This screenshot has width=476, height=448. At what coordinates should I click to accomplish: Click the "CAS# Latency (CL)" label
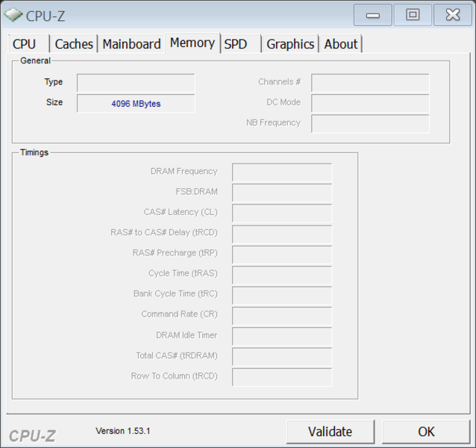click(x=181, y=212)
